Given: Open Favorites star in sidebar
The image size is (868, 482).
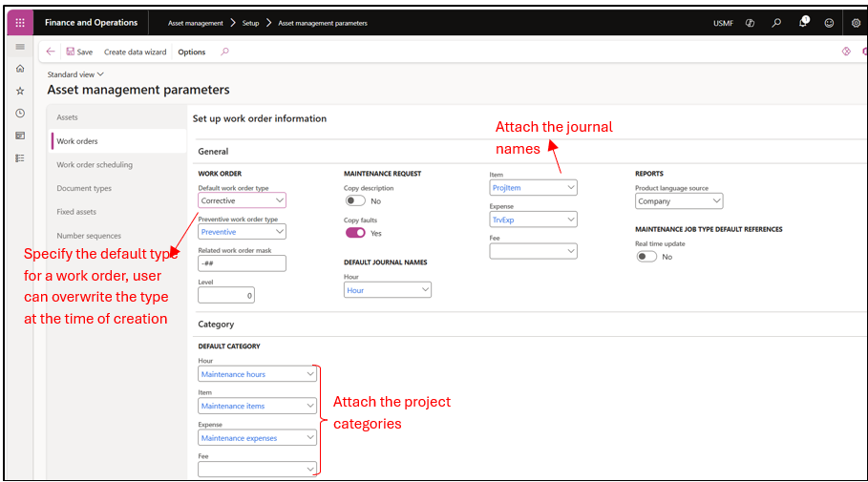Looking at the screenshot, I should pos(20,91).
